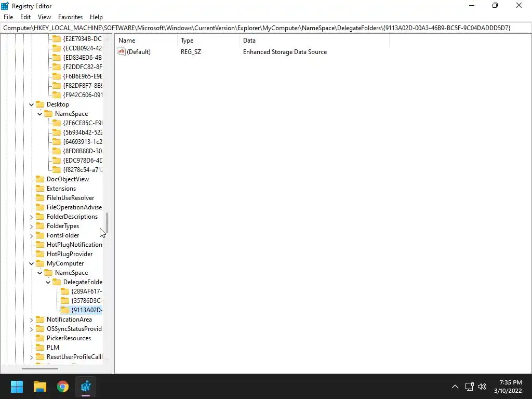
Task: Select the {35786D3C- key folder icon
Action: coord(65,301)
